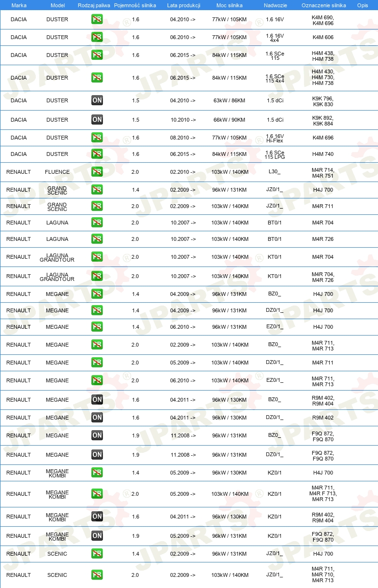Select 'SCENIC' model in the 1.4 row

click(57, 554)
